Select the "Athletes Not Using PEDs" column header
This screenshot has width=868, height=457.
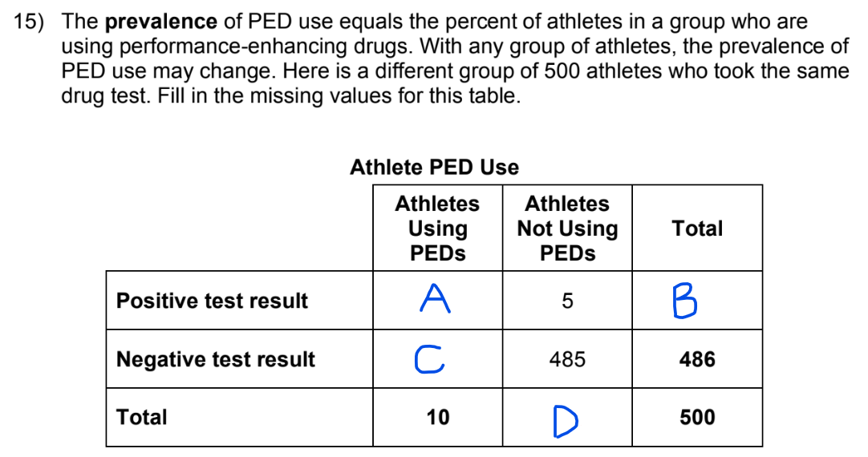567,228
